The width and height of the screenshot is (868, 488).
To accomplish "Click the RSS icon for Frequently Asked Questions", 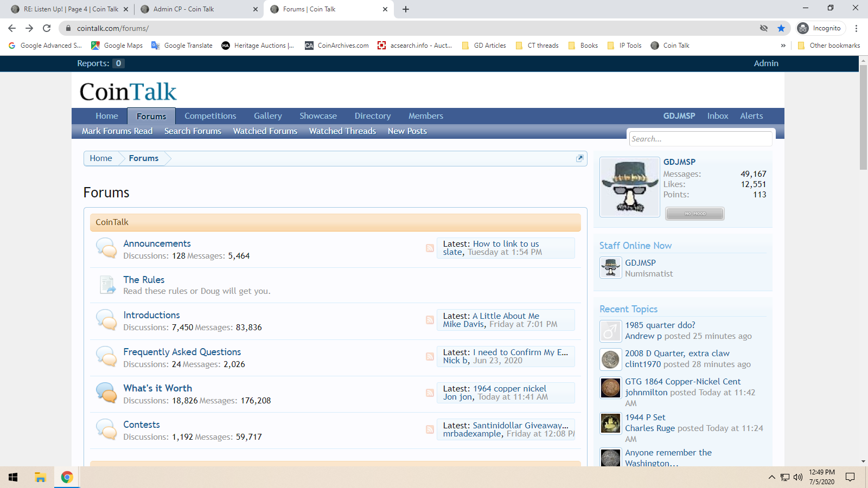I will click(430, 356).
